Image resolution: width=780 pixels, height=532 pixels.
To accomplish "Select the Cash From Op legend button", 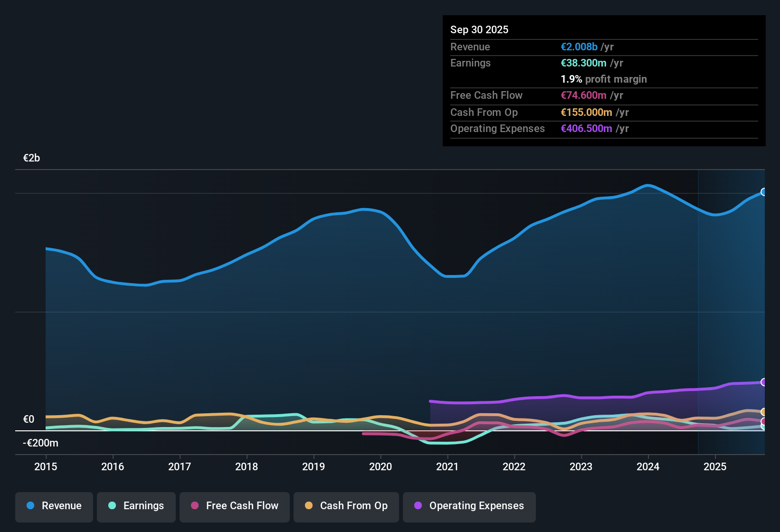I will [x=346, y=506].
